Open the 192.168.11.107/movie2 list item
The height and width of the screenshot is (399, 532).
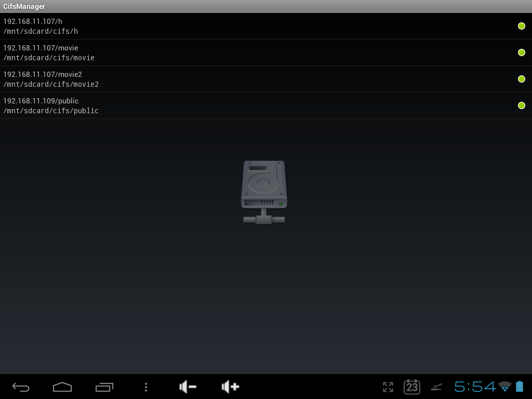(x=208, y=79)
